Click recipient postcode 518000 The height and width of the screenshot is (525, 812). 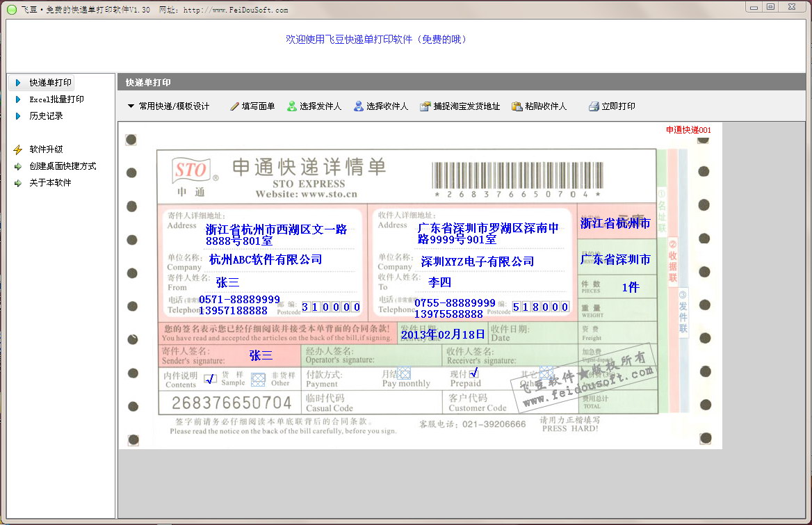click(x=541, y=307)
